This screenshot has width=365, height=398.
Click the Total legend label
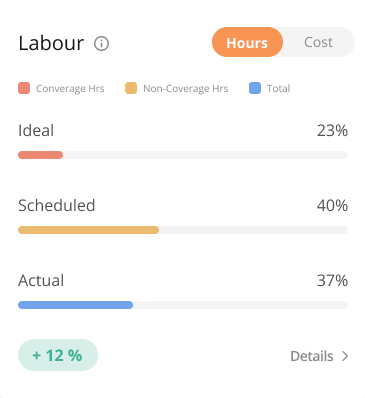[278, 89]
